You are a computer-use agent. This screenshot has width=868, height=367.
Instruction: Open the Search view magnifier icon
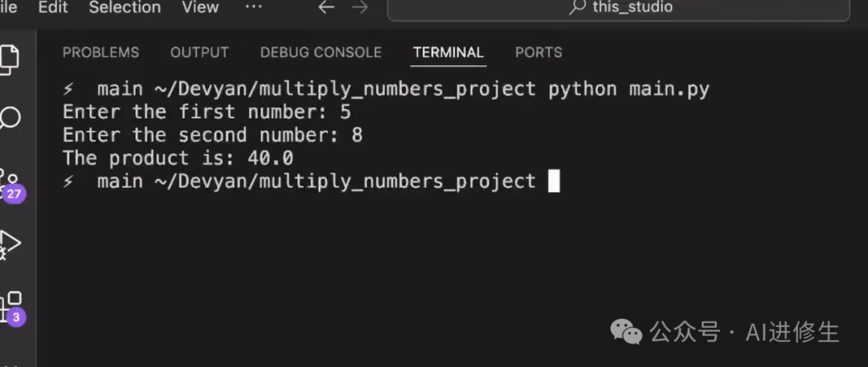(x=10, y=119)
